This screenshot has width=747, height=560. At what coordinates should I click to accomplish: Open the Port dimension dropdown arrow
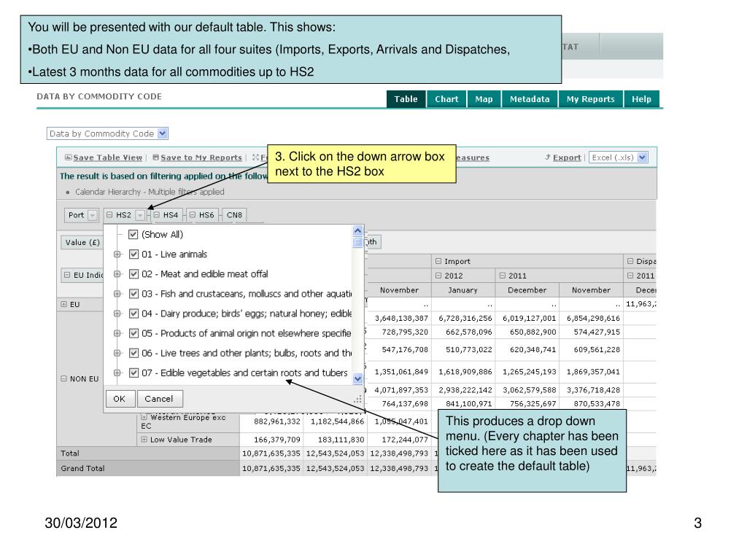pos(93,215)
